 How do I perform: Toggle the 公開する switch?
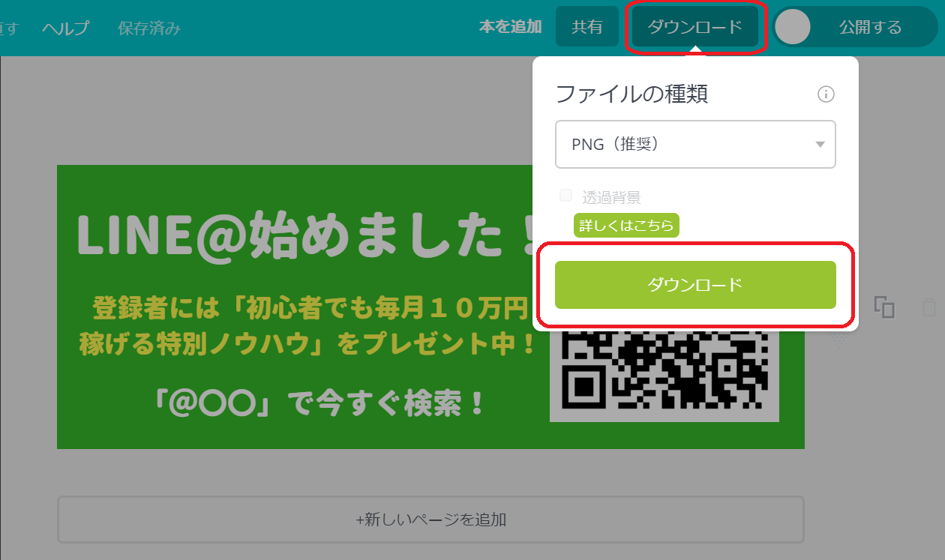click(x=855, y=27)
